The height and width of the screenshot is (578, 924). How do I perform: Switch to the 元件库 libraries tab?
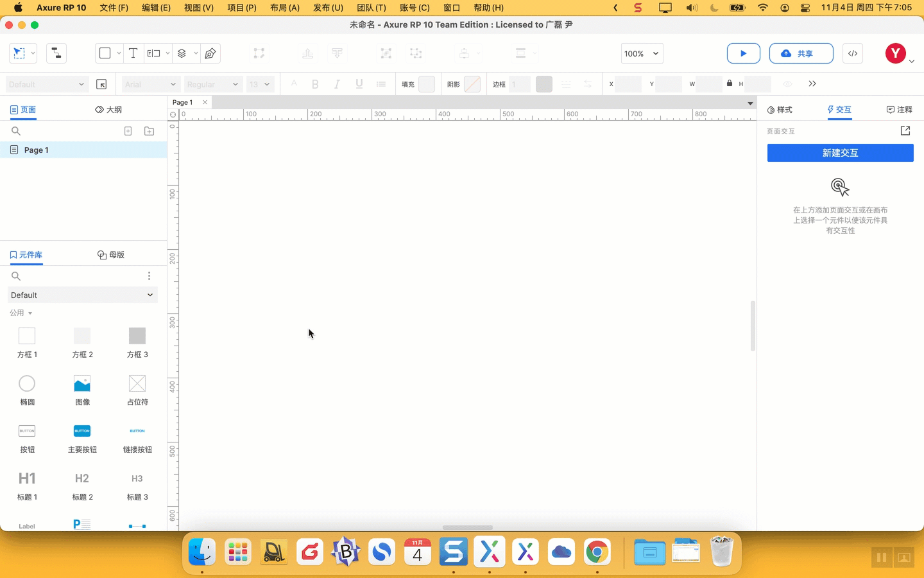point(26,255)
